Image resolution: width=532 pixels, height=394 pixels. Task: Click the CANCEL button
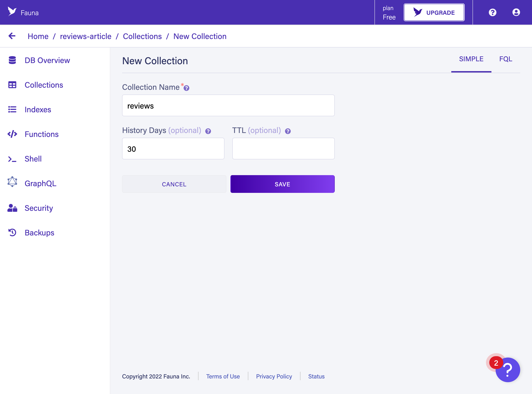(174, 184)
